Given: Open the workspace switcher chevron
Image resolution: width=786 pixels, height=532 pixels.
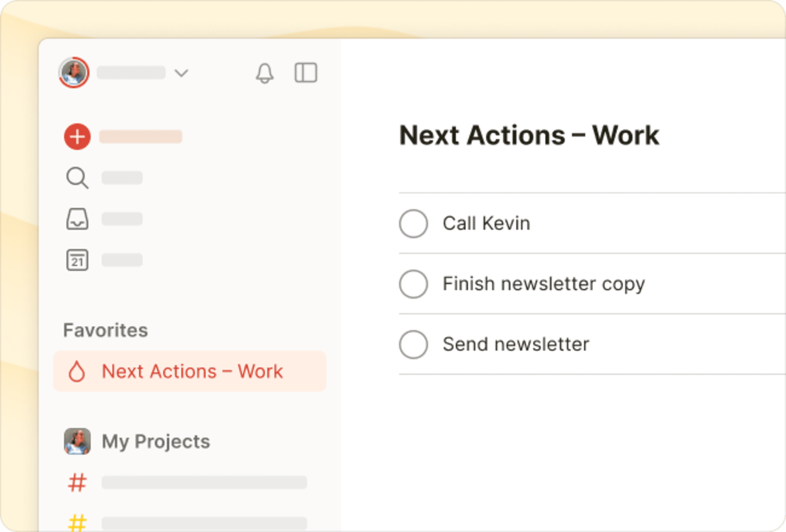Looking at the screenshot, I should tap(182, 73).
